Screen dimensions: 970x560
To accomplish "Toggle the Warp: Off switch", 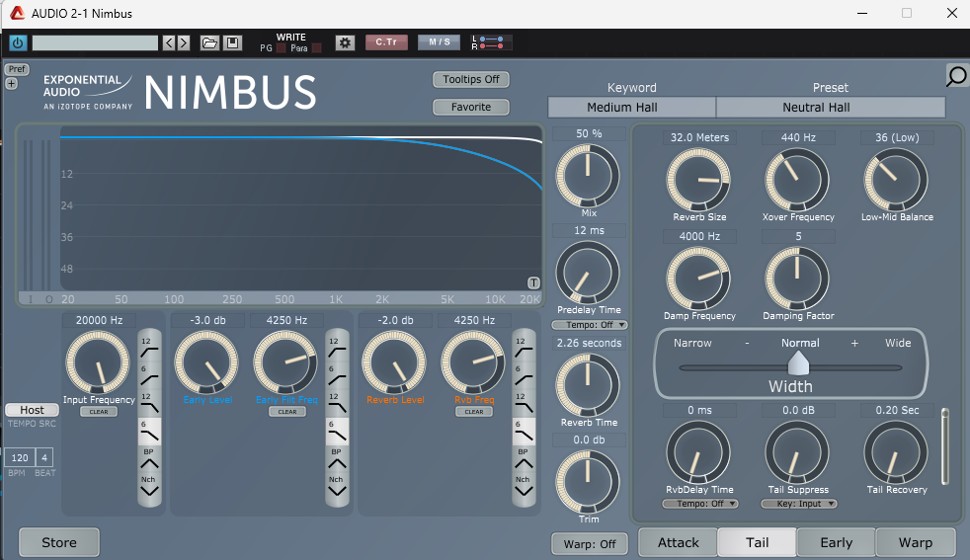I will 590,544.
